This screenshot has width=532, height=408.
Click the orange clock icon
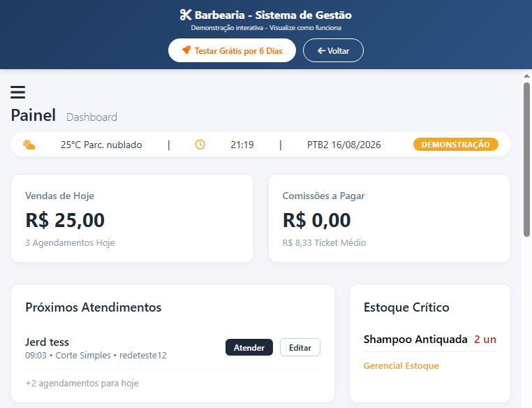click(x=200, y=145)
